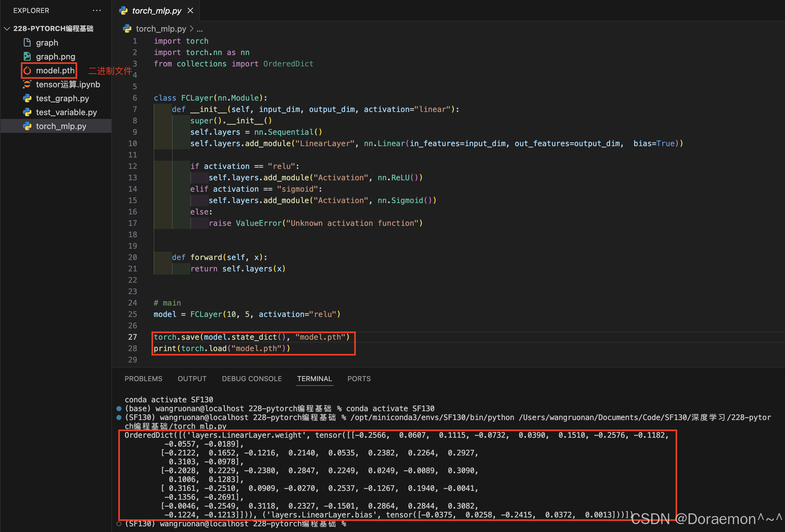Click Python icon in the breadcrumb bar
This screenshot has width=785, height=532.
(x=127, y=29)
